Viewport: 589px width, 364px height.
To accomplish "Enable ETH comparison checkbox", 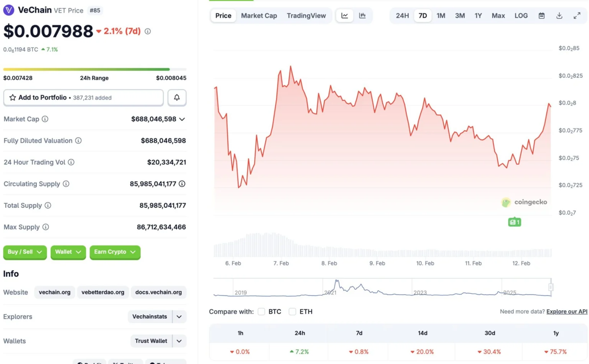I will 292,312.
